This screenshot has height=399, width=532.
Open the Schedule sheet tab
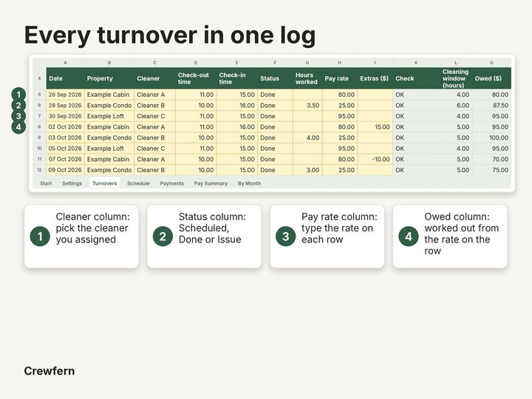[138, 183]
